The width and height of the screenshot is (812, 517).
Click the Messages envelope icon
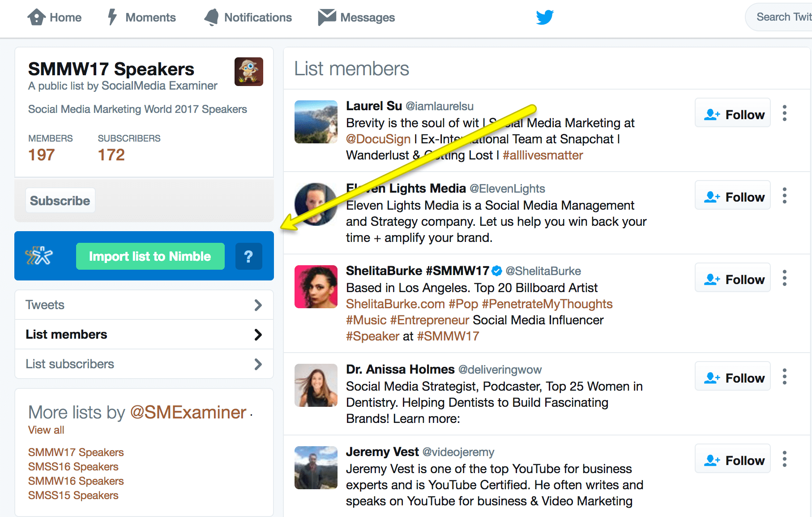[x=327, y=17]
